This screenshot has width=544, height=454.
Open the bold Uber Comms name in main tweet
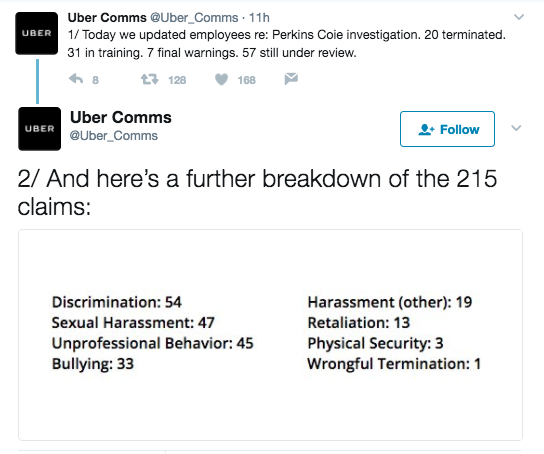[121, 117]
